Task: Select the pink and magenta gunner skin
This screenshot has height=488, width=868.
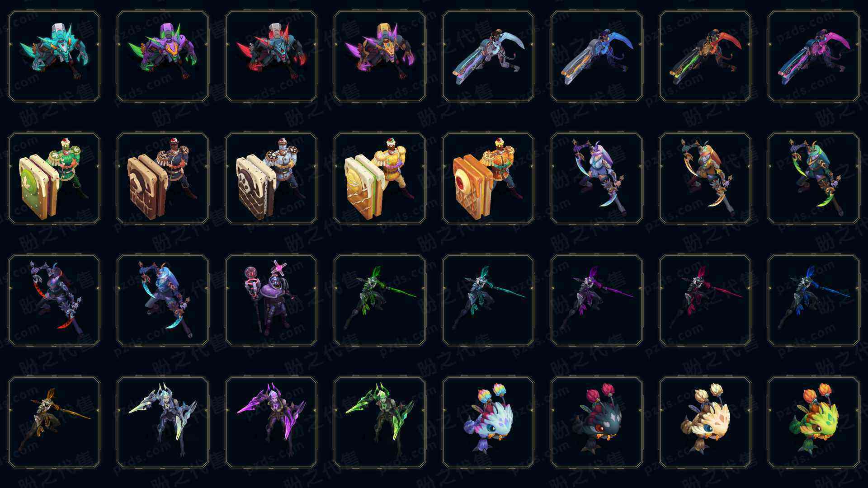Action: [x=814, y=56]
